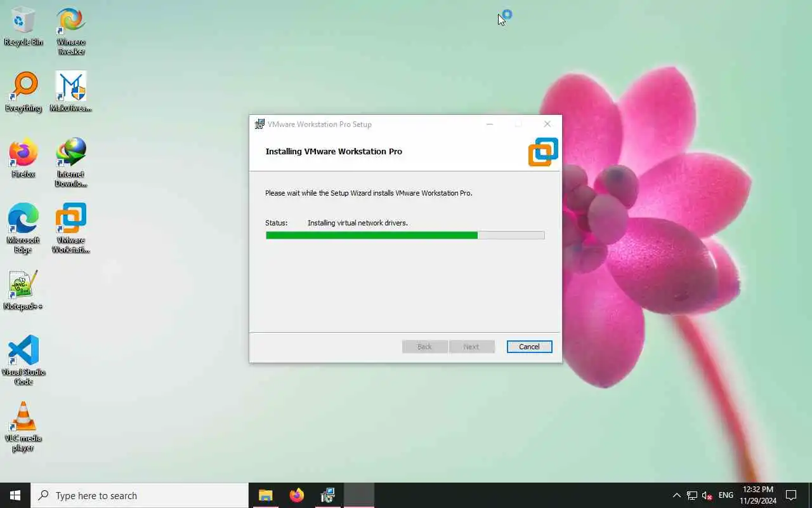Open the Windows Start menu

point(15,495)
